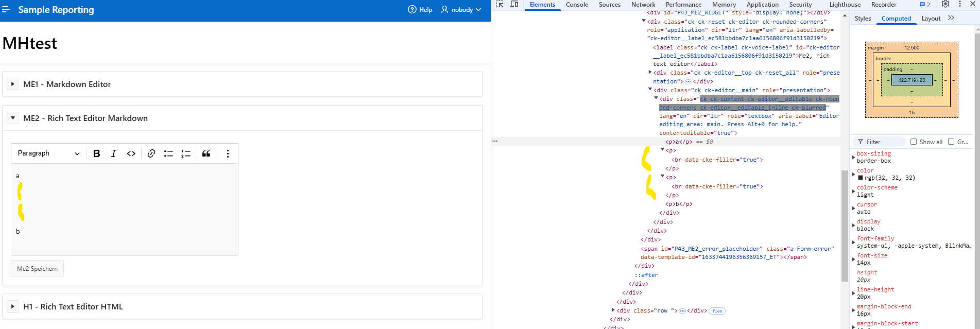980x329 pixels.
Task: Switch to the Console tab
Action: click(577, 5)
